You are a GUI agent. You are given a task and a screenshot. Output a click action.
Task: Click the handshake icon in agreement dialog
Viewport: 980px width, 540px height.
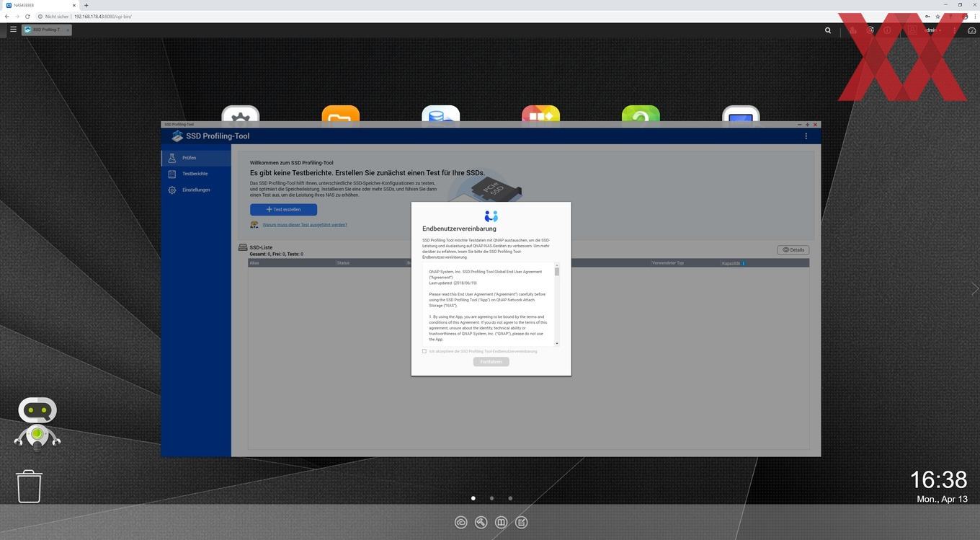tap(491, 216)
